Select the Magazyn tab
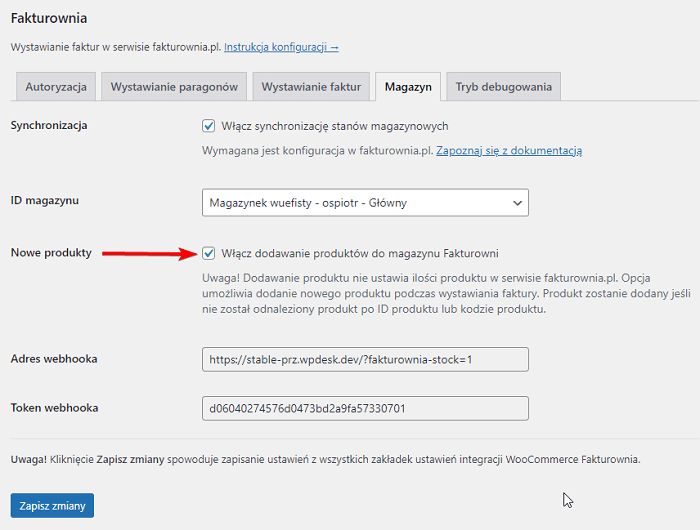700x530 pixels. [408, 87]
